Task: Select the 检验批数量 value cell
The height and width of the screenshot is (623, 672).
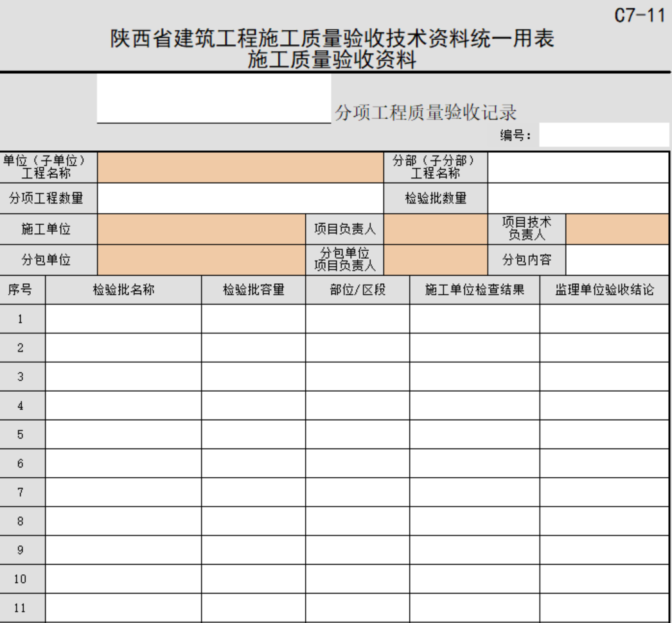Action: (578, 198)
